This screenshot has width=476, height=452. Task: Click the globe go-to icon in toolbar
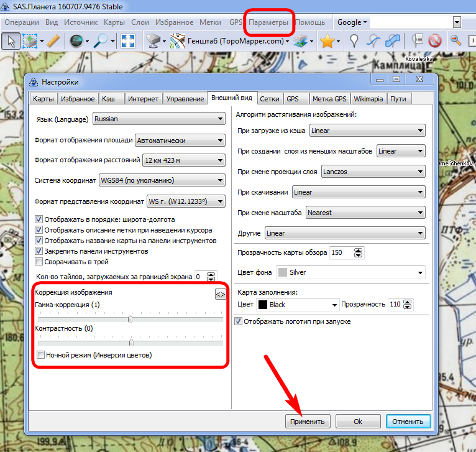76,41
